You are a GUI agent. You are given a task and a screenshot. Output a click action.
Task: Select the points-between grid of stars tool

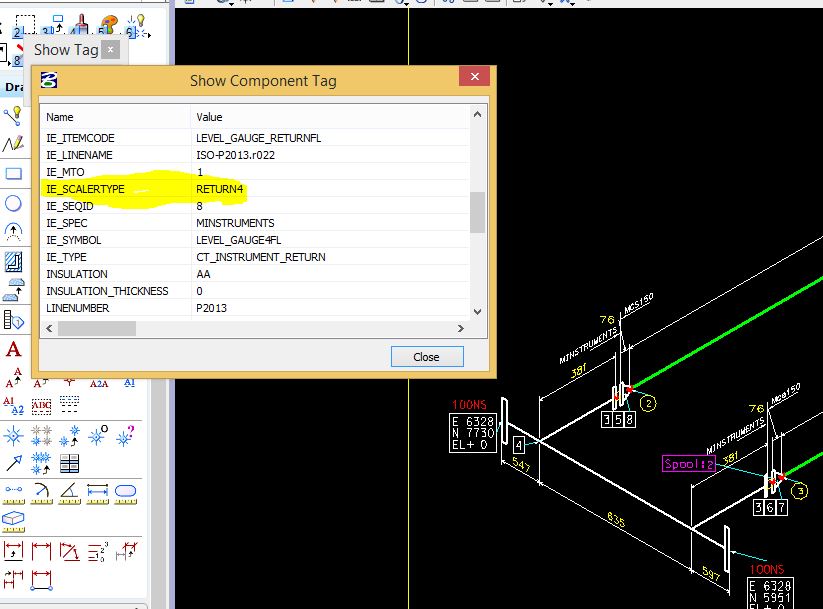41,436
